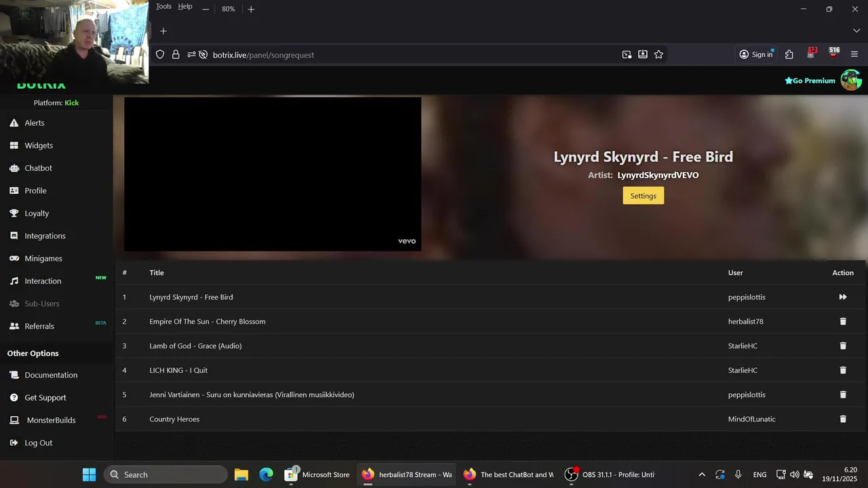
Task: Click the video player area
Action: point(273,174)
